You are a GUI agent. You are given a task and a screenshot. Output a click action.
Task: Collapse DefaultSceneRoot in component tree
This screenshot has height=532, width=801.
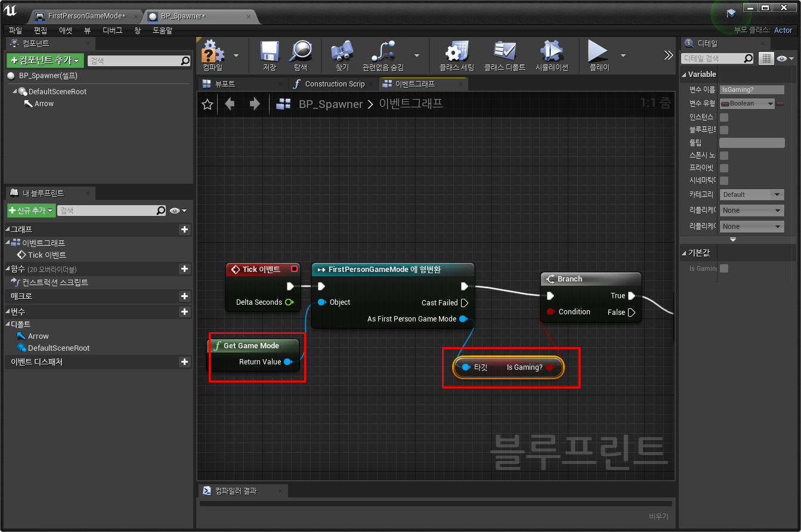tap(15, 92)
